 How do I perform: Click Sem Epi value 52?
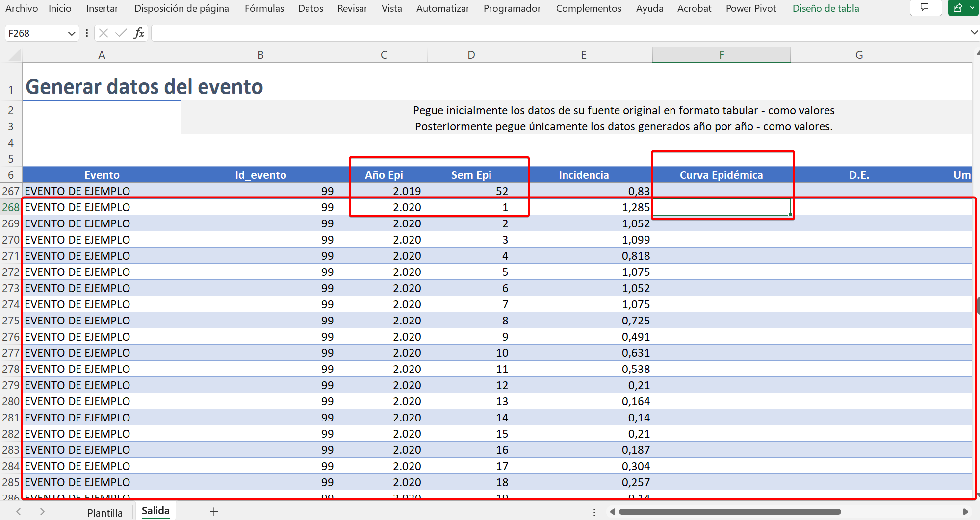502,191
